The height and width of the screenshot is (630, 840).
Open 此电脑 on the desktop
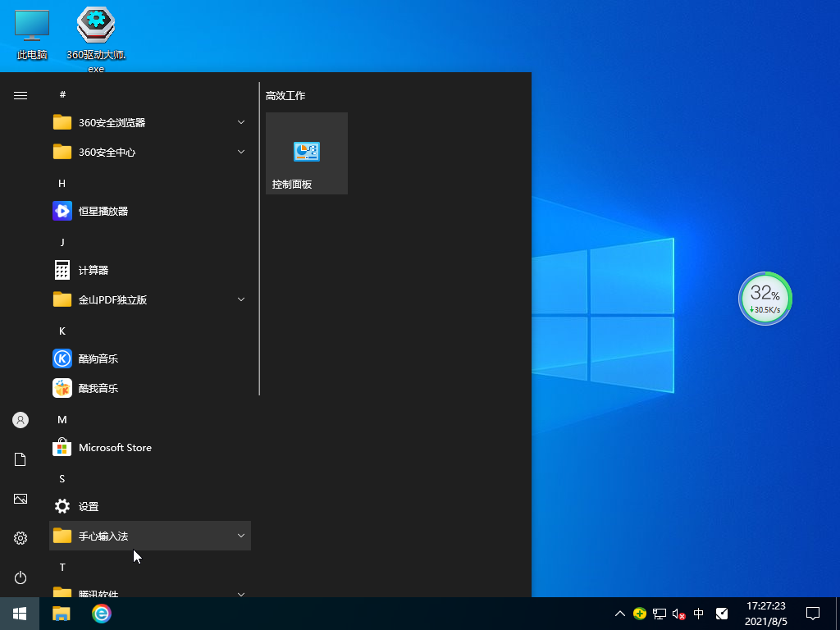pyautogui.click(x=30, y=25)
